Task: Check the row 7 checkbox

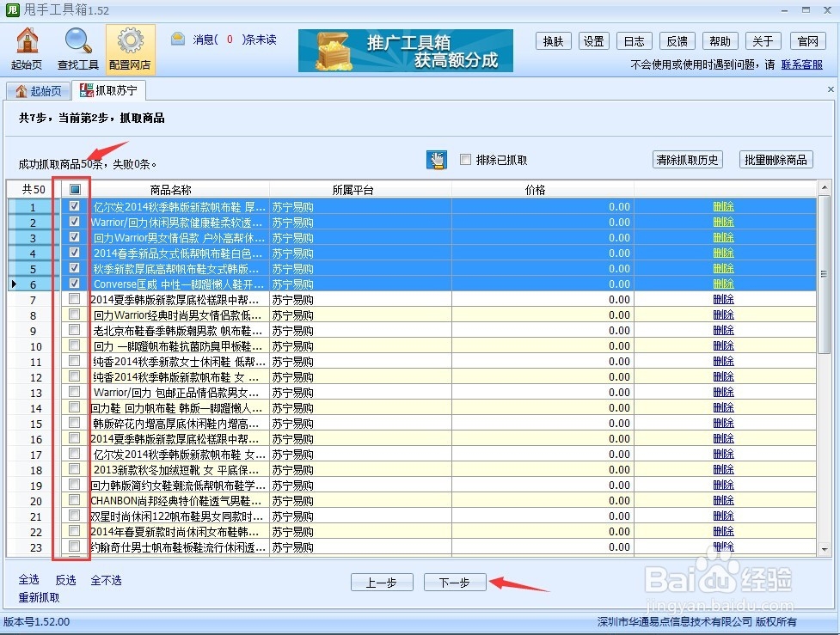Action: 75,299
